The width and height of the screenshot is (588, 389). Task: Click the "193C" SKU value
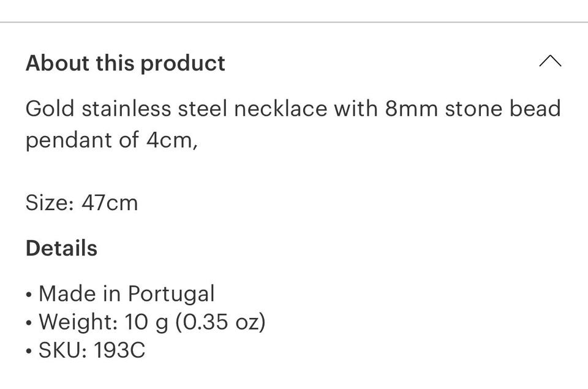click(x=119, y=350)
